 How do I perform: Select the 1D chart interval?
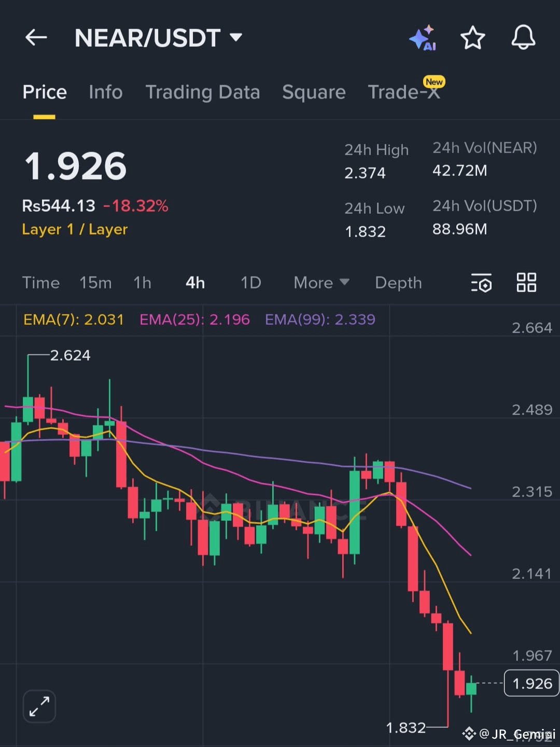point(251,283)
